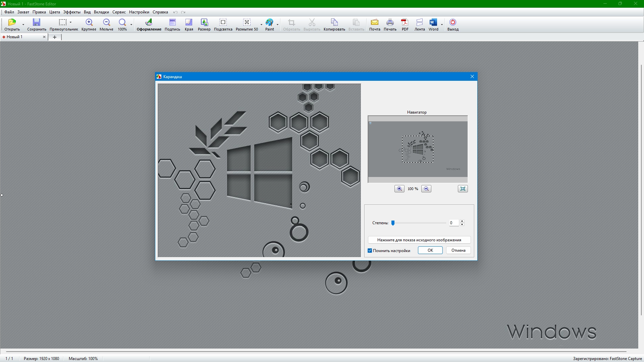644x362 pixels.
Task: Click the Resize (Размер) toolbar icon
Action: [204, 22]
